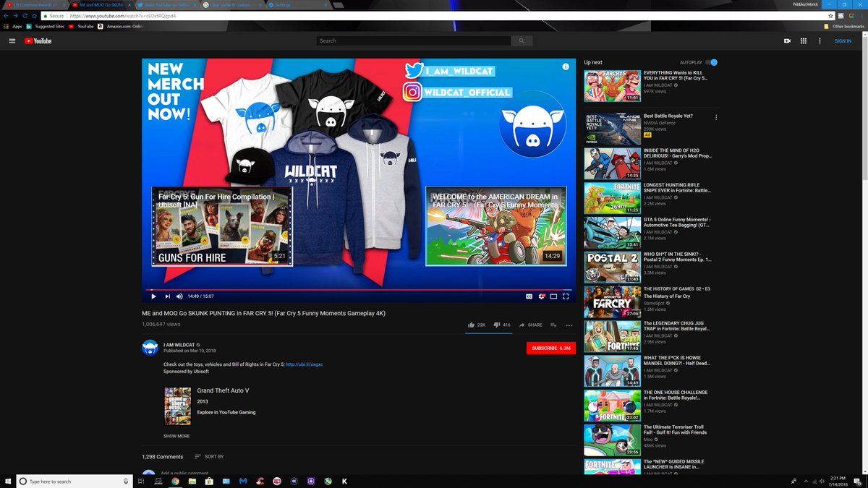
Task: Mute the video volume
Action: [179, 296]
